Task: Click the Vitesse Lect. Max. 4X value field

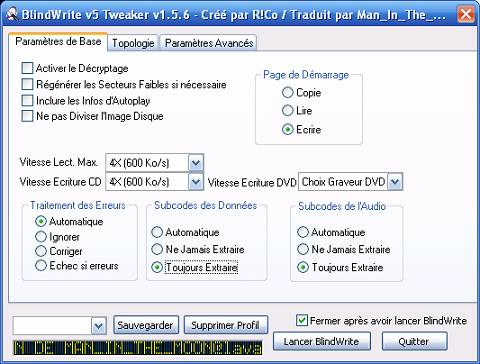Action: tap(147, 163)
